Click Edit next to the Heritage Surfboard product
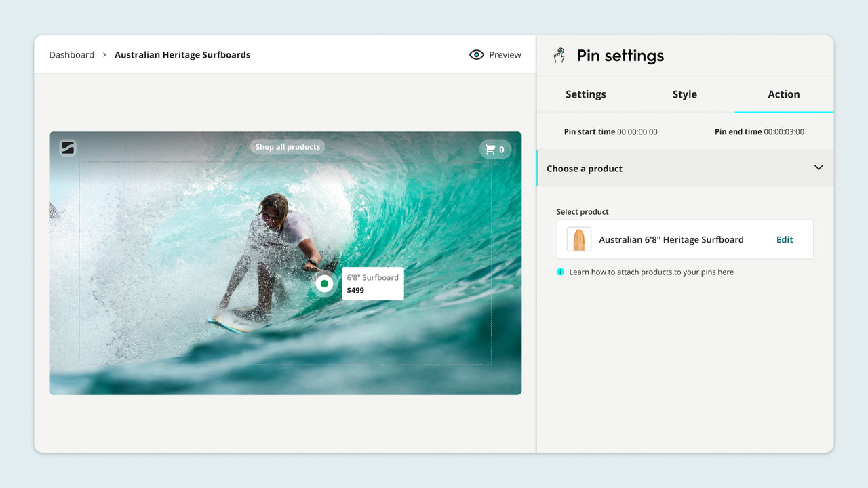Viewport: 868px width, 488px height. pos(784,239)
